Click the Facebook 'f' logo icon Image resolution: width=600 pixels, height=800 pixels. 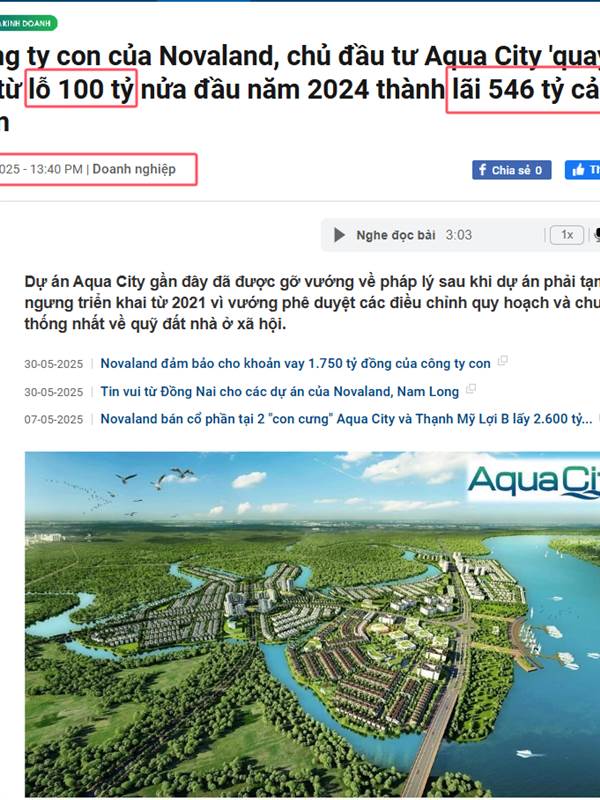click(482, 170)
